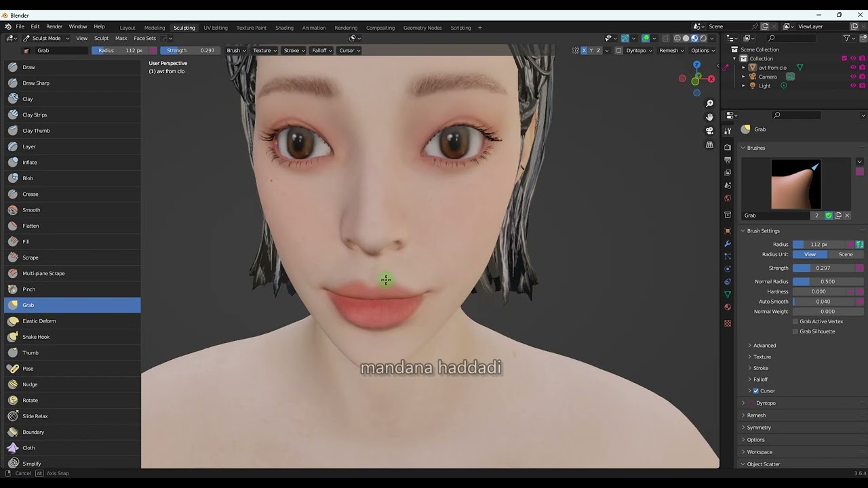Open the Brush dropdown in the header
Viewport: 868px width, 488px height.
point(237,50)
